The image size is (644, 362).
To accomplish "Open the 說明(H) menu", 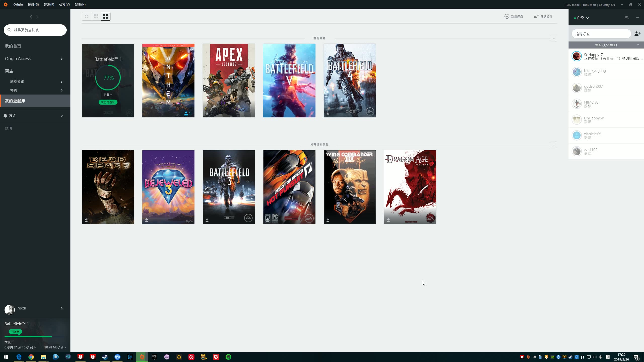I will coord(80,5).
